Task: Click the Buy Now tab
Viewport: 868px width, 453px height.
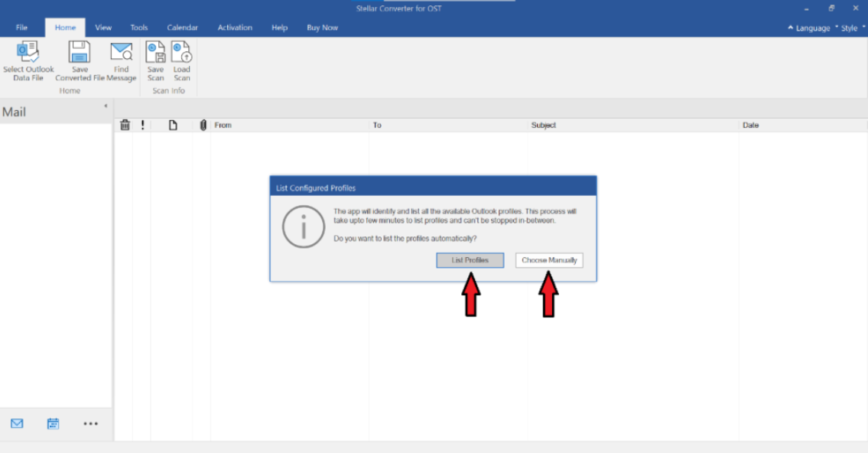Action: coord(322,28)
